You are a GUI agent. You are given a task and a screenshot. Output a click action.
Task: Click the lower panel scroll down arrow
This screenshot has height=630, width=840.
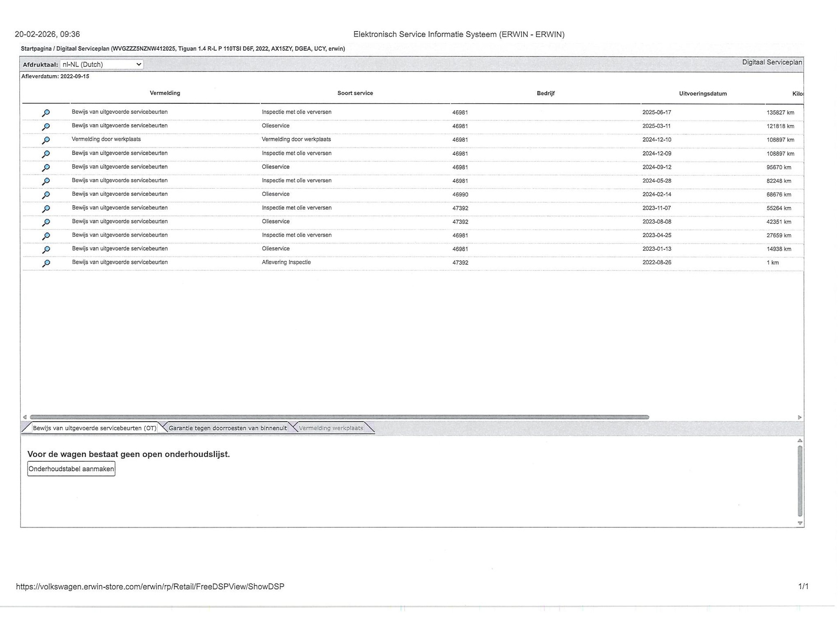click(x=800, y=523)
